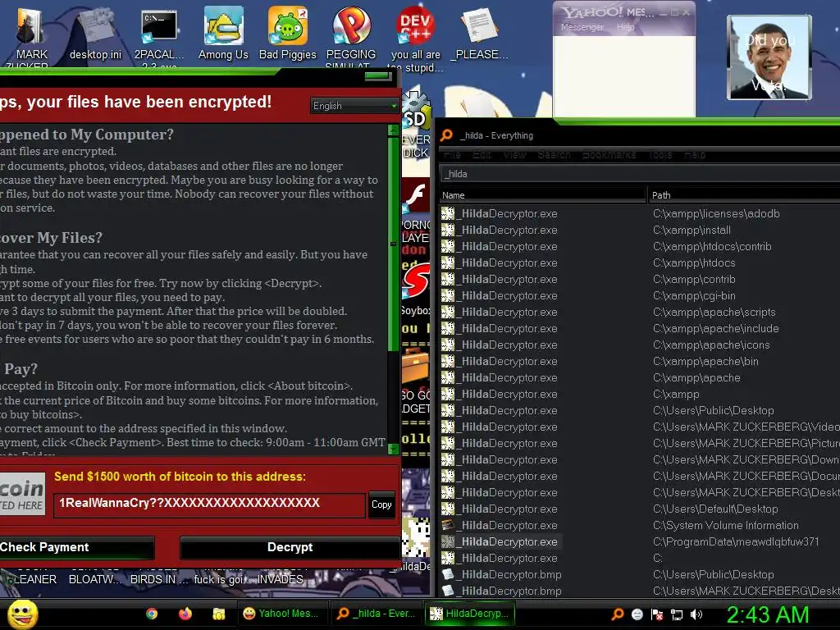The width and height of the screenshot is (840, 630).
Task: Launch Firefox from the taskbar
Action: click(185, 614)
